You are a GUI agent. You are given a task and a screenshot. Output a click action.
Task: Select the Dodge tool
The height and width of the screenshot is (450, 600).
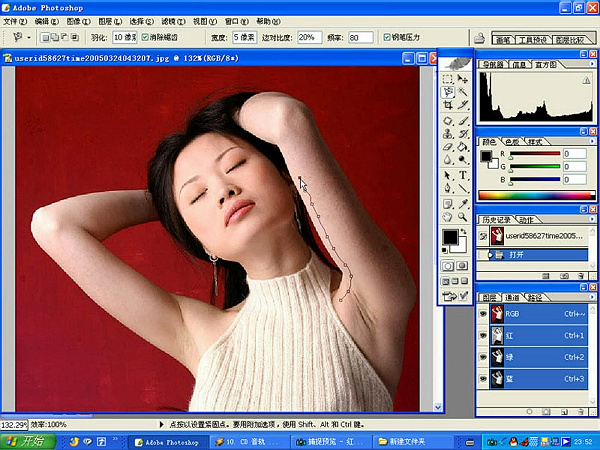[x=463, y=159]
